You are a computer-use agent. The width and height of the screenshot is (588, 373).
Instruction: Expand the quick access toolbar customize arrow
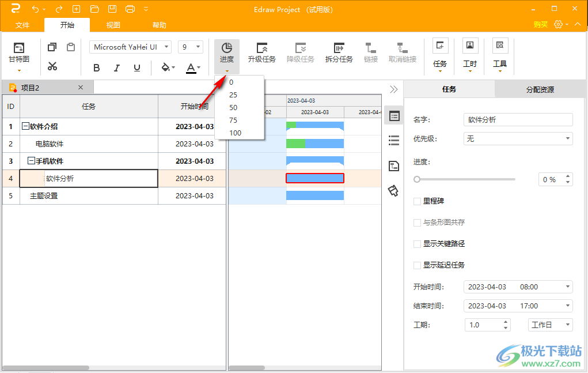(146, 9)
